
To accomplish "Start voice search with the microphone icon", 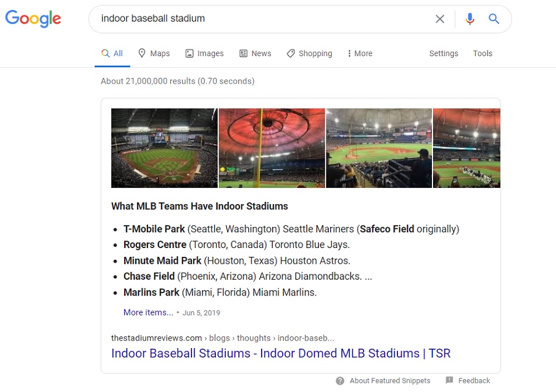I will [x=470, y=19].
